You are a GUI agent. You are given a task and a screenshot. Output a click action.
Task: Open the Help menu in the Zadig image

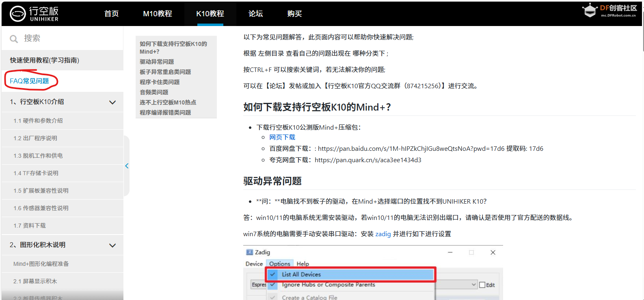pyautogui.click(x=303, y=264)
